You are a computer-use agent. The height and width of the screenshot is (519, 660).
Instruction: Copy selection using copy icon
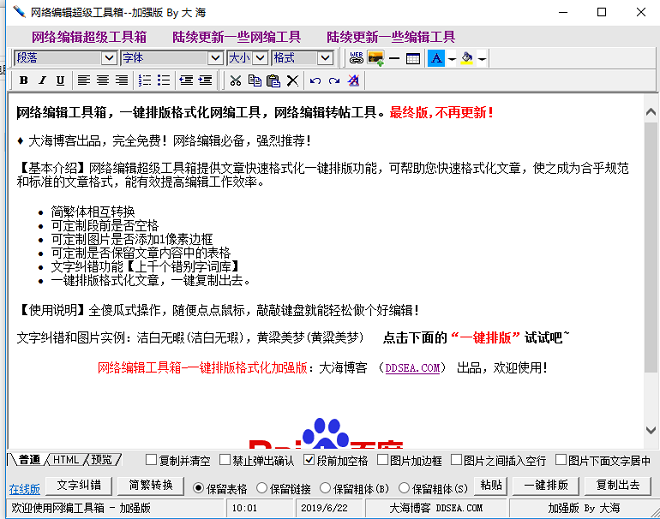coord(255,80)
